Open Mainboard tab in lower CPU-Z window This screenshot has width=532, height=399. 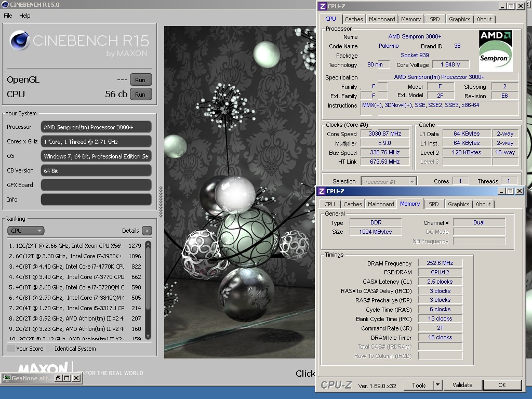click(381, 204)
